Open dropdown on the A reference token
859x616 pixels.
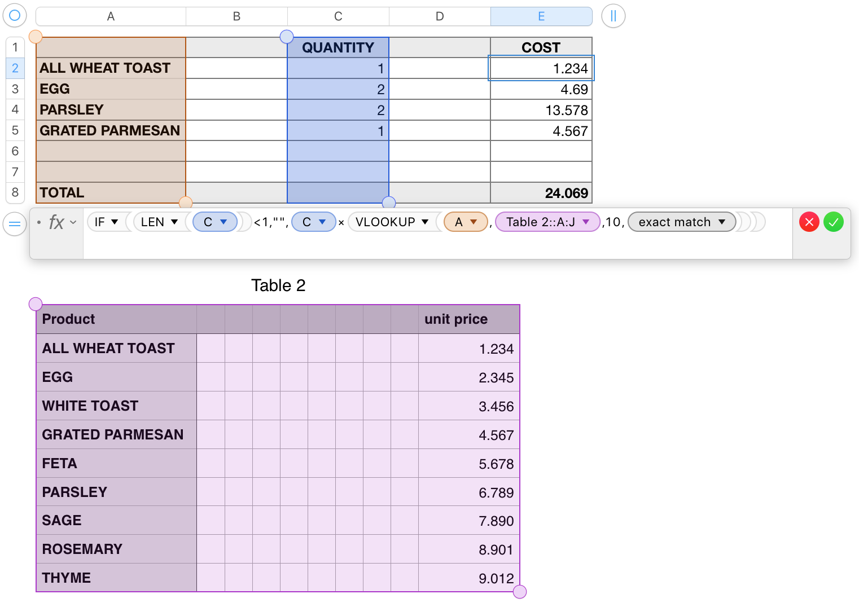474,222
